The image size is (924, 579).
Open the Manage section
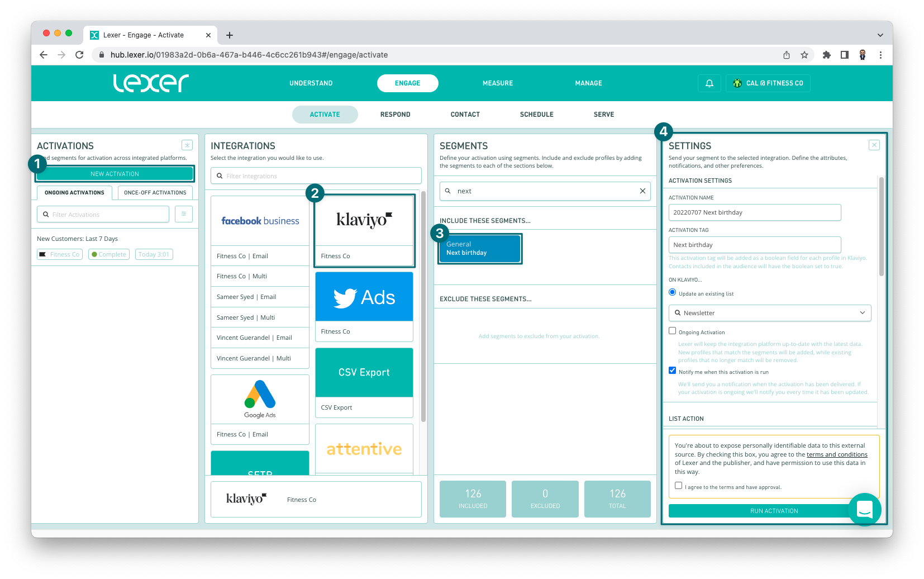pos(589,83)
